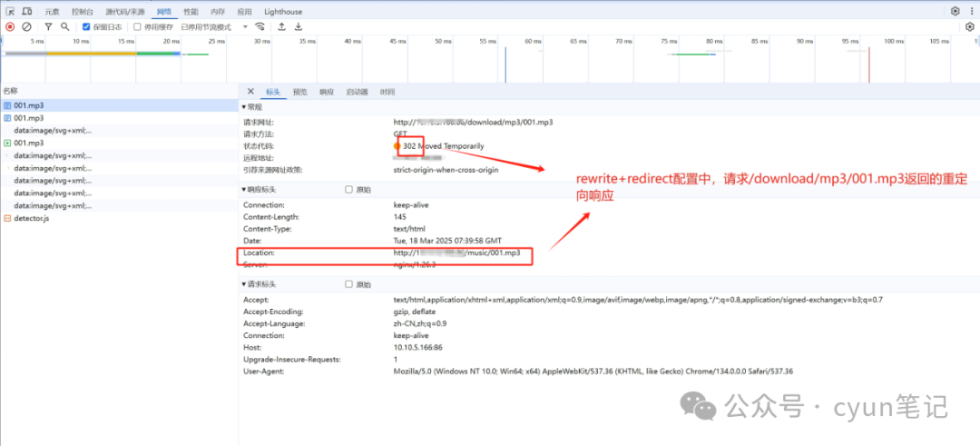Open the 已停用节流模式 throttling dropdown
Screen dimensions: 980x446
pyautogui.click(x=214, y=27)
